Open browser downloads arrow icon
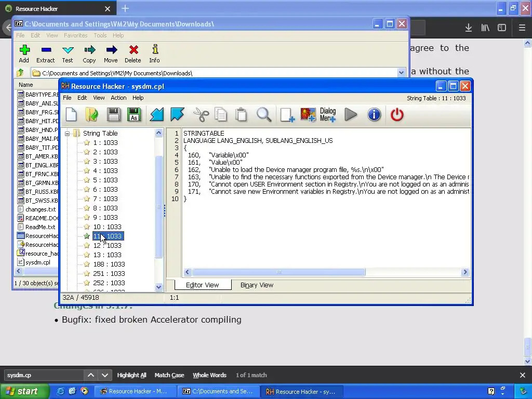The image size is (532, 399). point(469,28)
